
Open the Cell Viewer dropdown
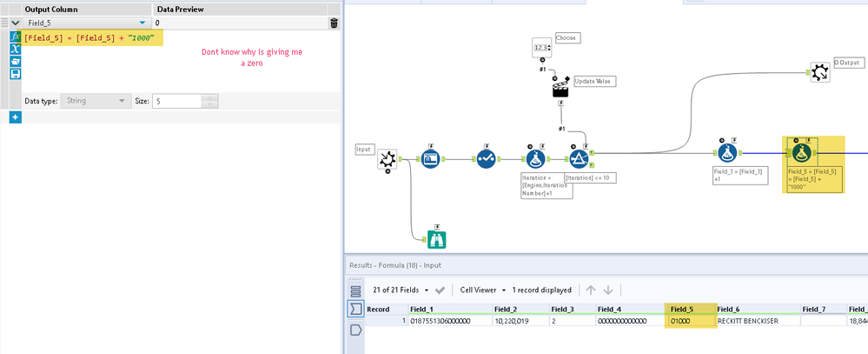click(483, 290)
